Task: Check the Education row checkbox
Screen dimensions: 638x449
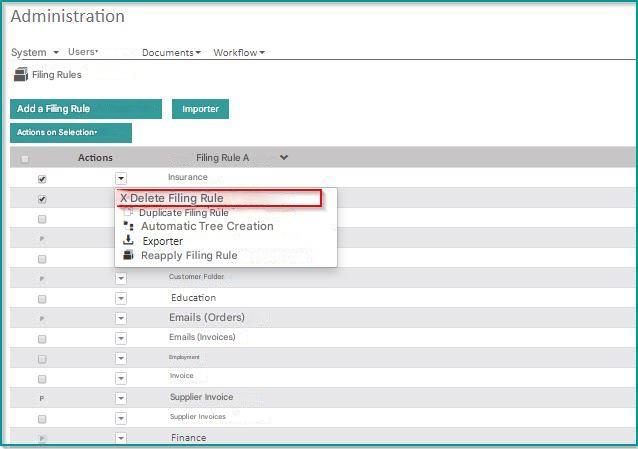Action: click(x=42, y=299)
